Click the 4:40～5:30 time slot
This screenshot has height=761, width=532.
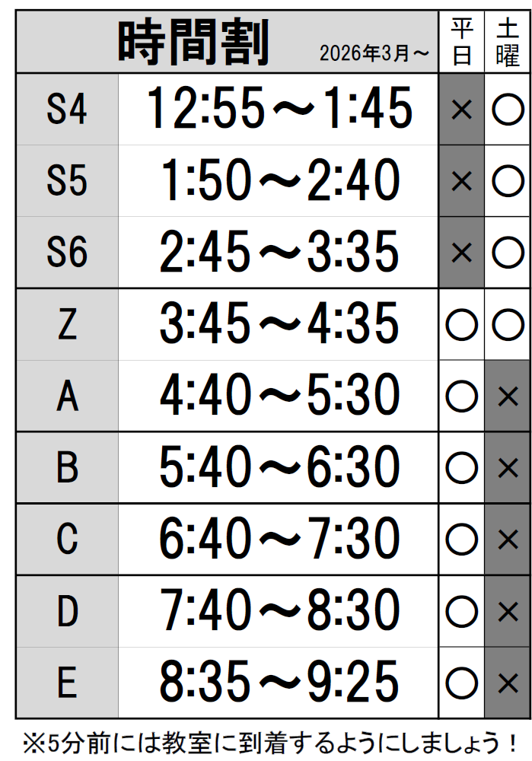pyautogui.click(x=279, y=396)
